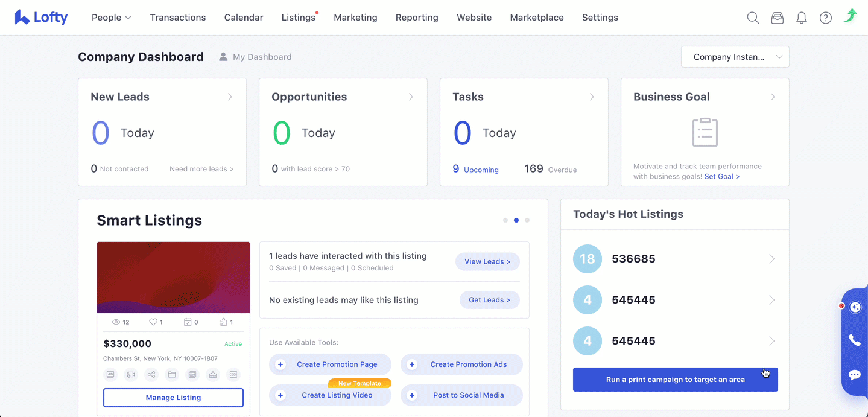868x417 pixels.
Task: Open the Reporting menu
Action: [417, 18]
